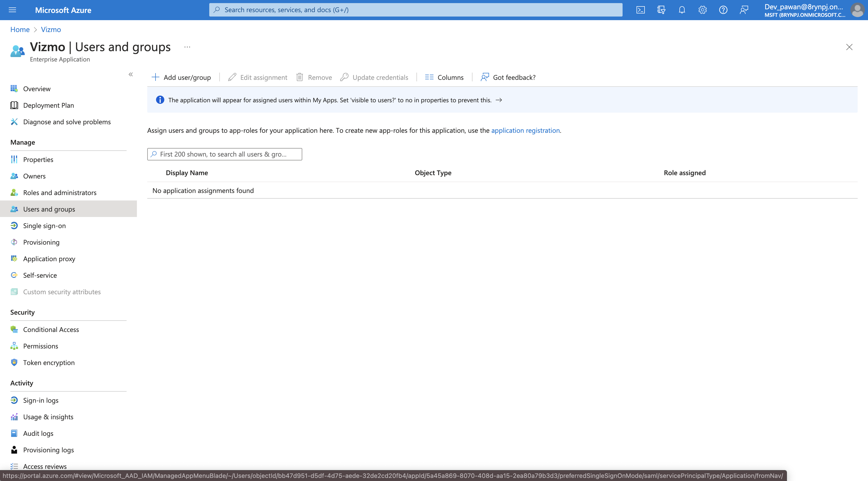Focus the users and groups search field
Screen dimensions: 868x481
tap(224, 154)
